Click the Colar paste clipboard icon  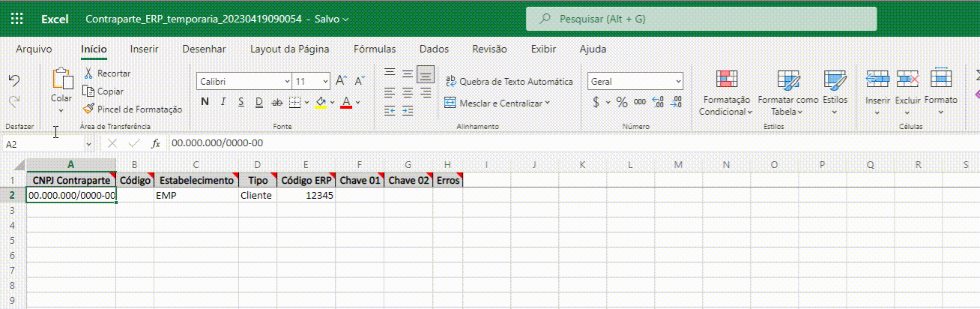tap(61, 79)
